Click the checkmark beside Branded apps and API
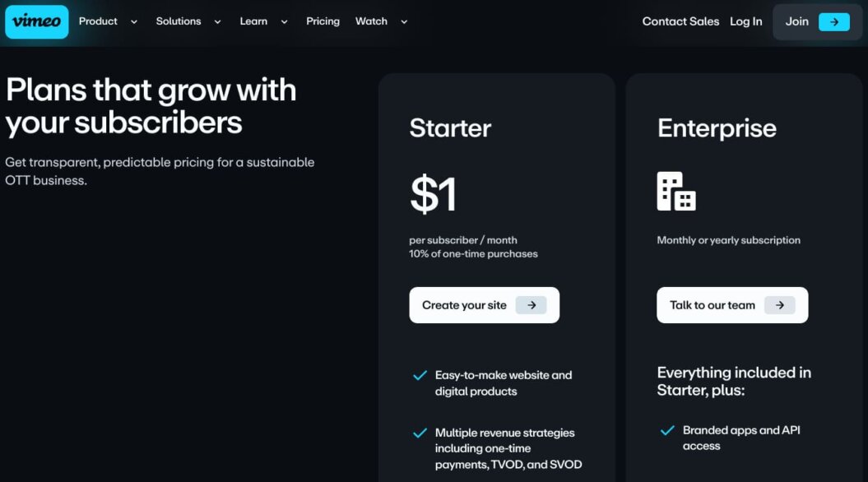Screen dimensions: 868x482 (668, 429)
